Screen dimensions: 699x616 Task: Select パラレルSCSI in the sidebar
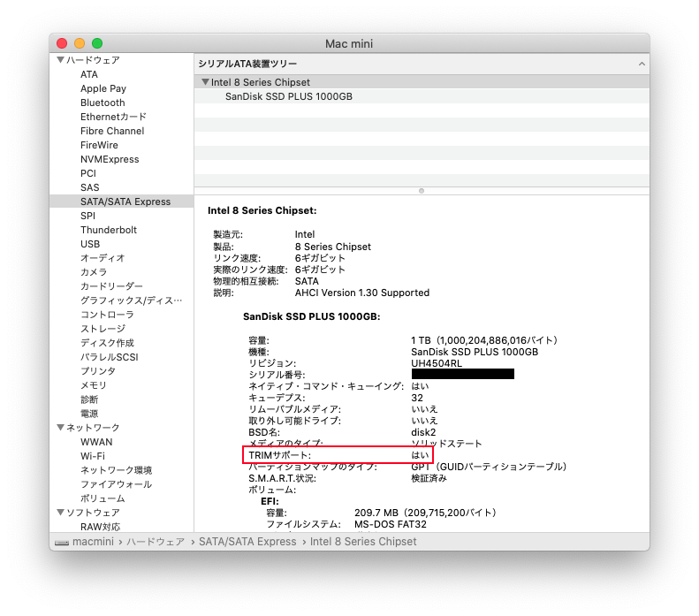coord(110,357)
